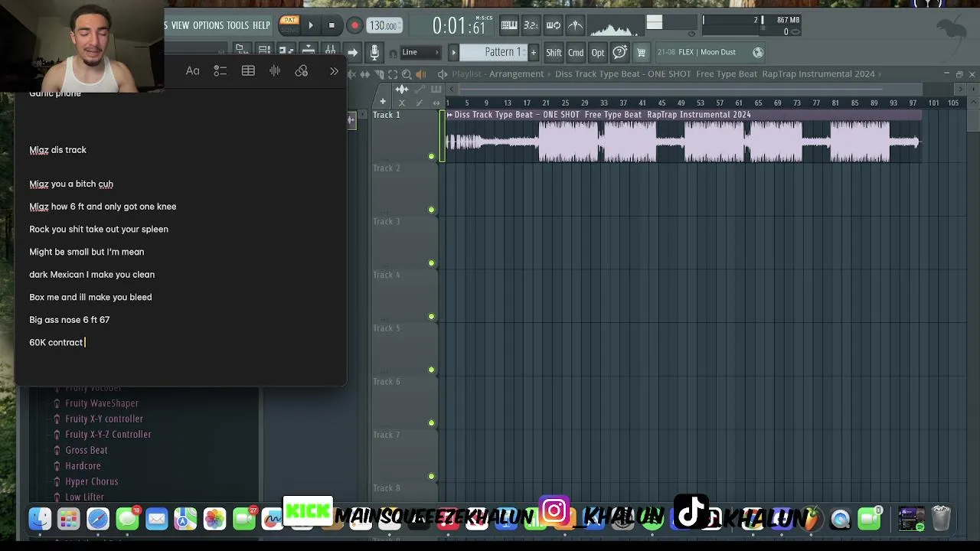Image resolution: width=980 pixels, height=551 pixels.
Task: Click the Opt button
Action: [x=598, y=52]
